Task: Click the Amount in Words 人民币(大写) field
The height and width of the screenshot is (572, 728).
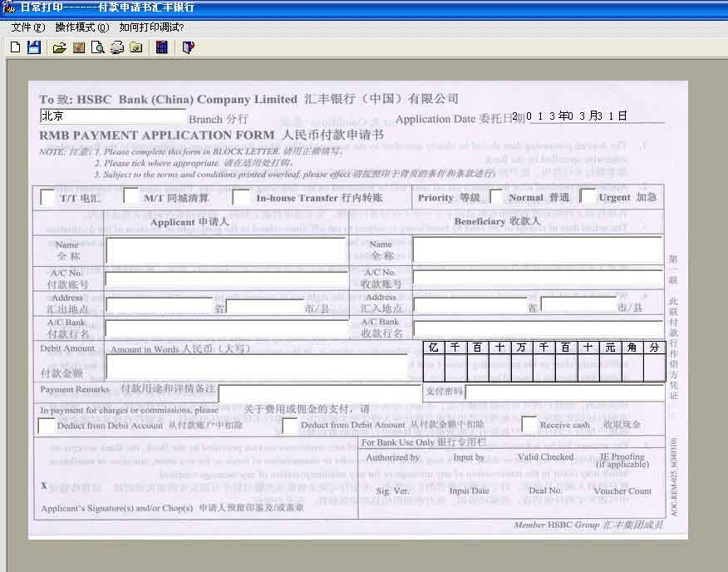Action: tap(258, 367)
